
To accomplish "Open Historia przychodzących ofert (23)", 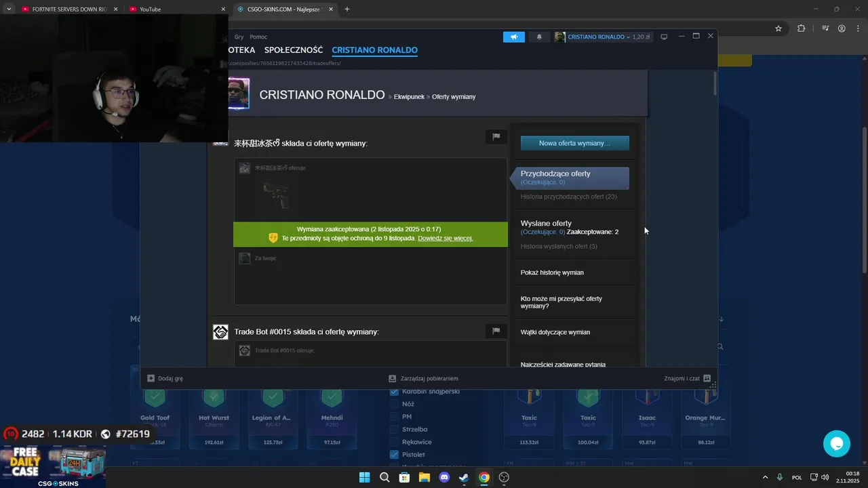I will [x=568, y=197].
